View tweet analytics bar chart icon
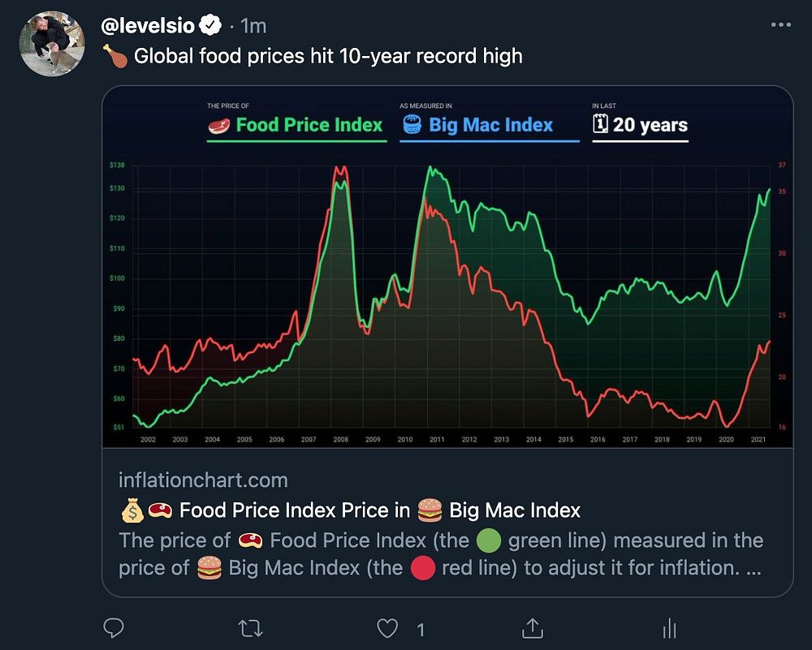 670,627
